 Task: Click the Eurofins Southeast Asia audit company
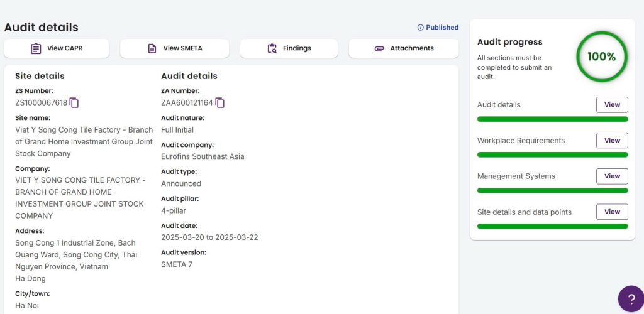203,156
